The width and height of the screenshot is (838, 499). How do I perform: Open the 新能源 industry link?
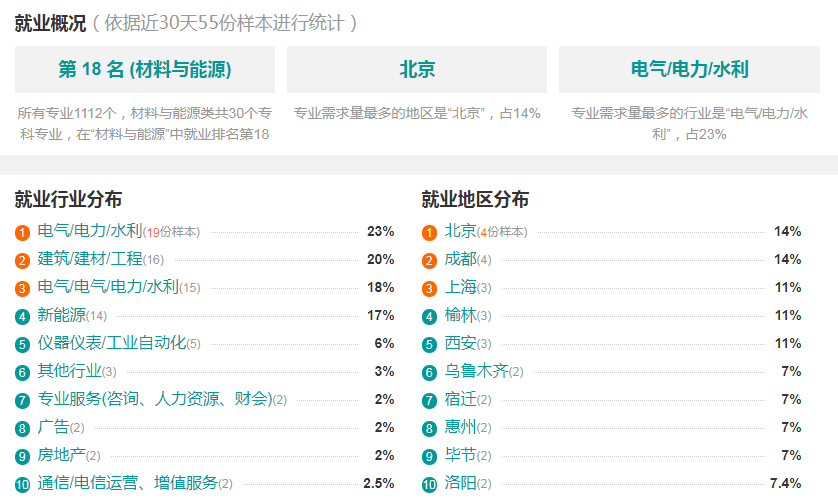pyautogui.click(x=61, y=315)
